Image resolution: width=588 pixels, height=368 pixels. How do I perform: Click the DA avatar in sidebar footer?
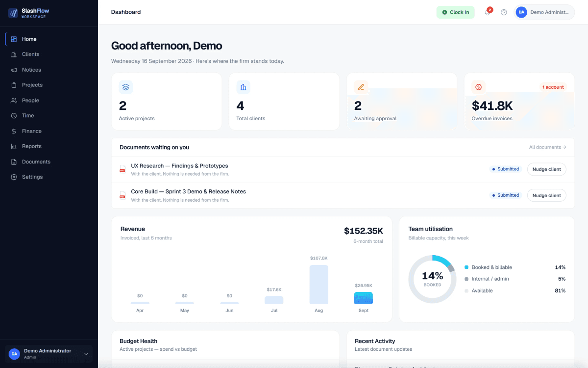(x=15, y=354)
